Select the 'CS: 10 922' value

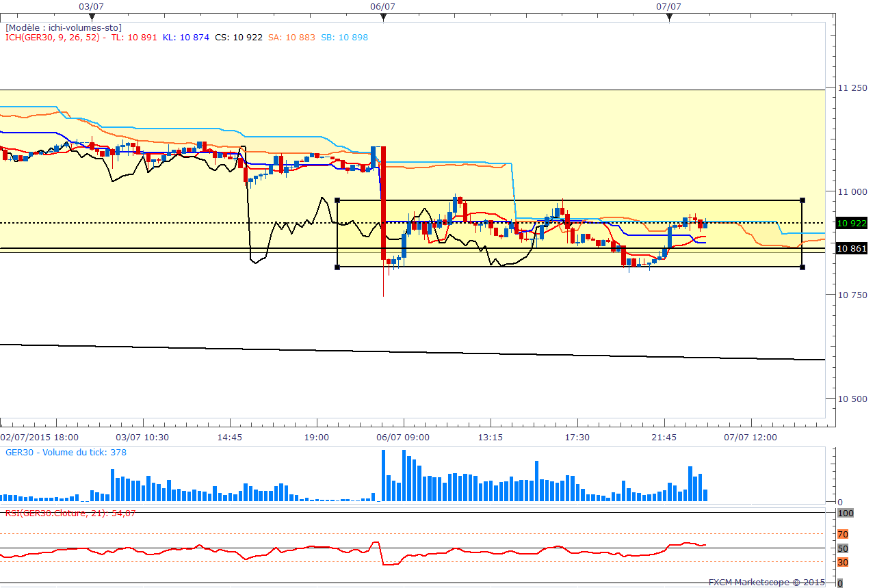(x=239, y=37)
